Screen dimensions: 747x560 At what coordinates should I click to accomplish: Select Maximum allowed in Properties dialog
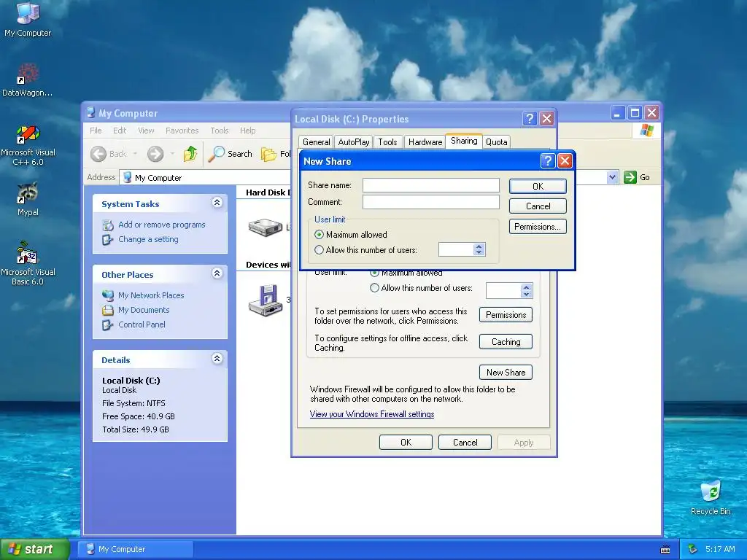(x=374, y=273)
